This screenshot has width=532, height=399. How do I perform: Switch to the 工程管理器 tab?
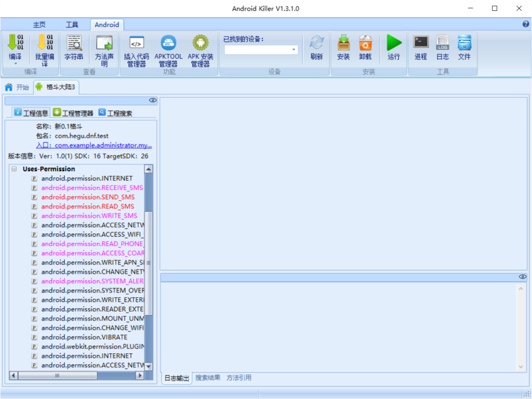[73, 113]
